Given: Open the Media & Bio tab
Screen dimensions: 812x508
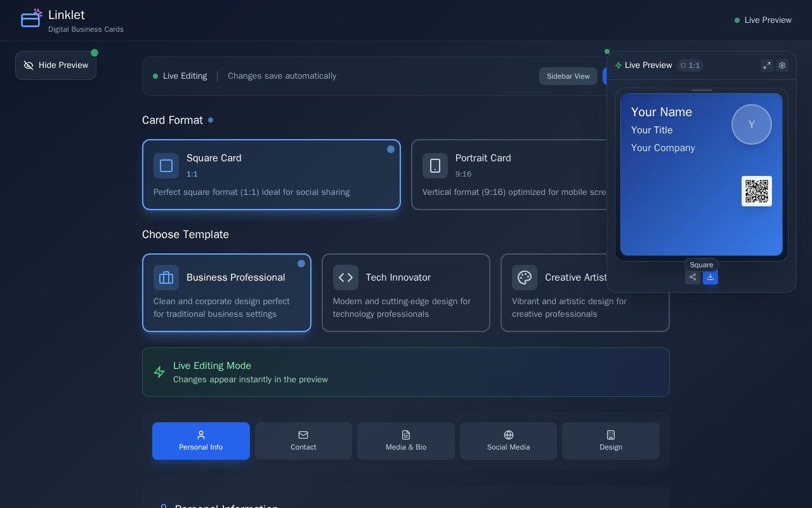Looking at the screenshot, I should click(406, 441).
